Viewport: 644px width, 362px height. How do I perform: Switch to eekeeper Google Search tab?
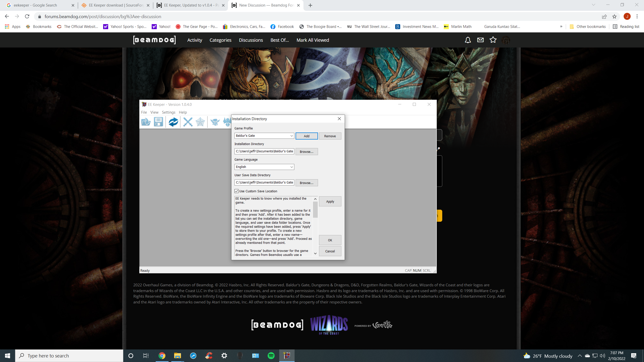click(x=40, y=5)
